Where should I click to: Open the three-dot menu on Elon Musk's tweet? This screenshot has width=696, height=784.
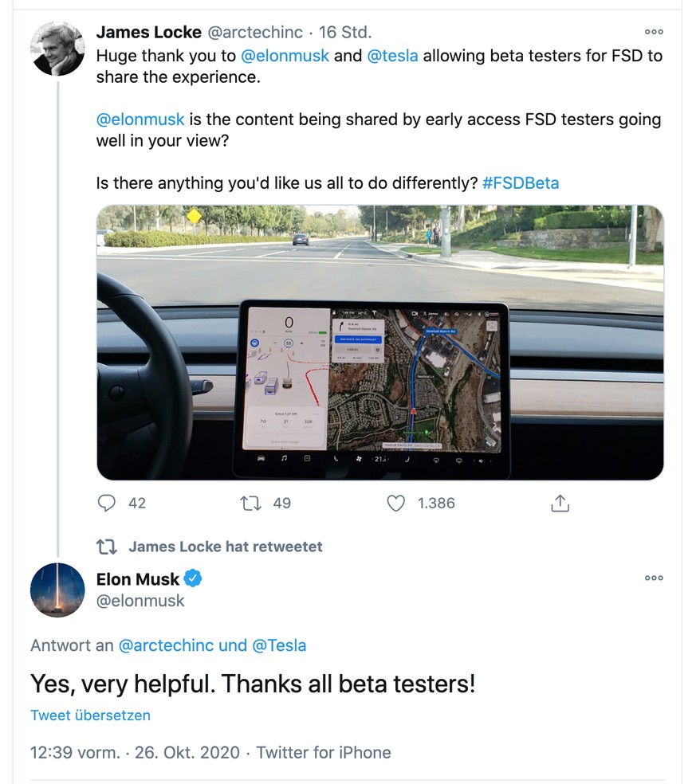coord(654,578)
